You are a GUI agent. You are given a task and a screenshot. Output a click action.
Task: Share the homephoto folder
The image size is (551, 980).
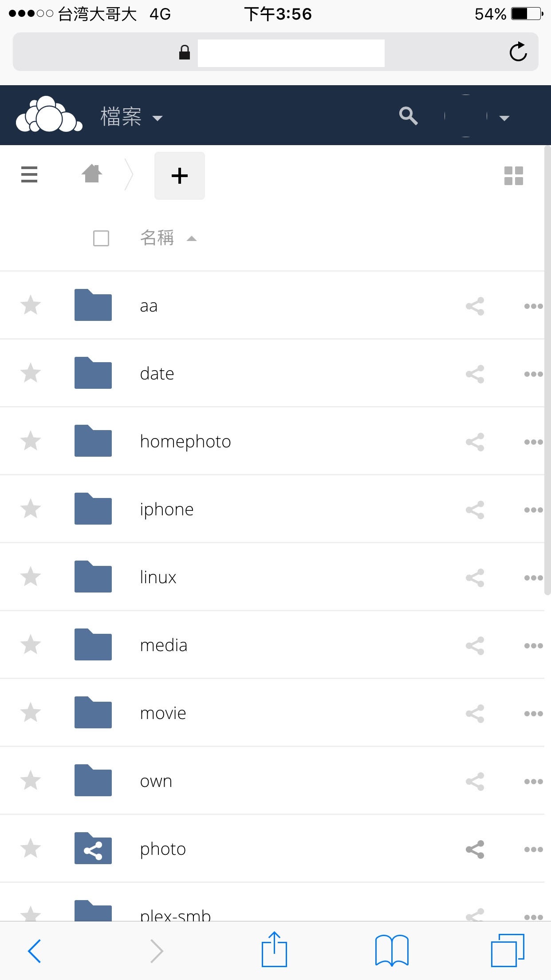(x=475, y=442)
